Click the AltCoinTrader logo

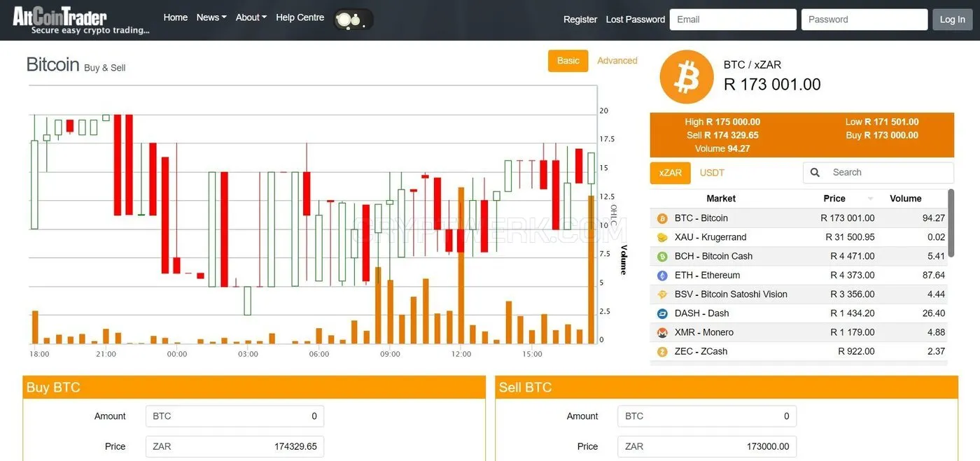[x=81, y=20]
